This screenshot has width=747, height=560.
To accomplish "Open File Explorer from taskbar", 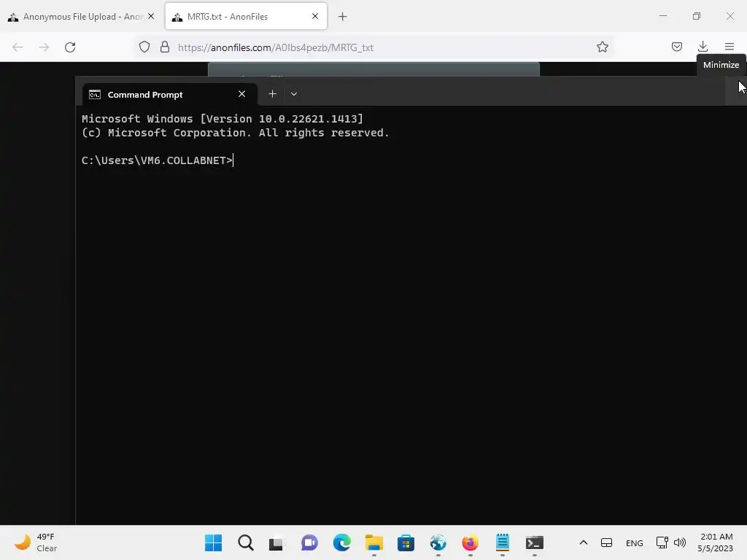I will (374, 542).
